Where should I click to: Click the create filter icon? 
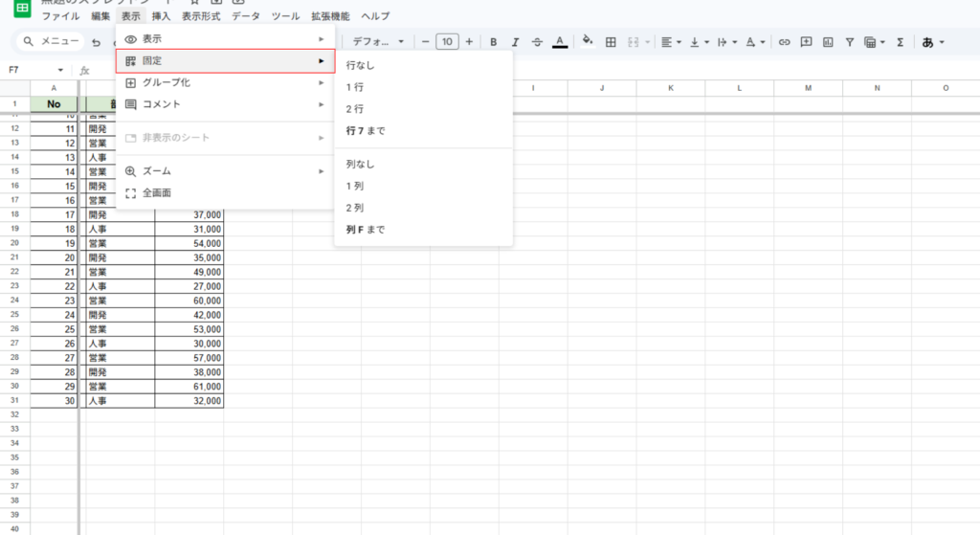click(849, 42)
